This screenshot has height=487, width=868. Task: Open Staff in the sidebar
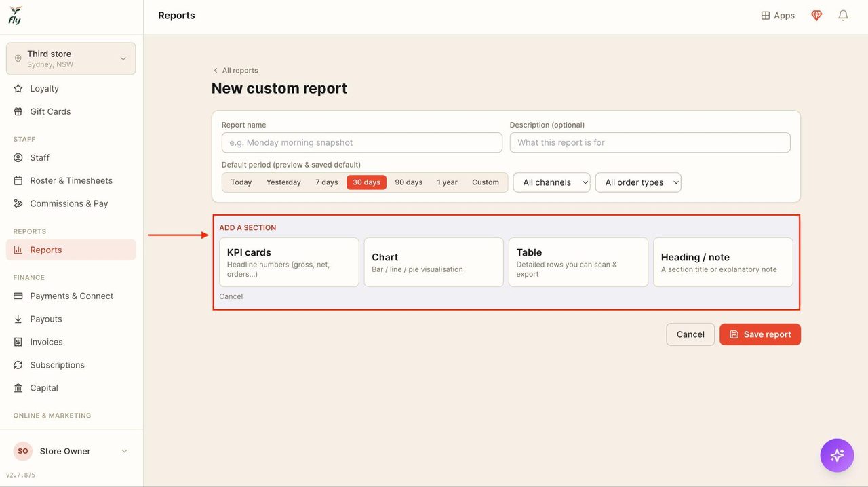click(x=71, y=157)
